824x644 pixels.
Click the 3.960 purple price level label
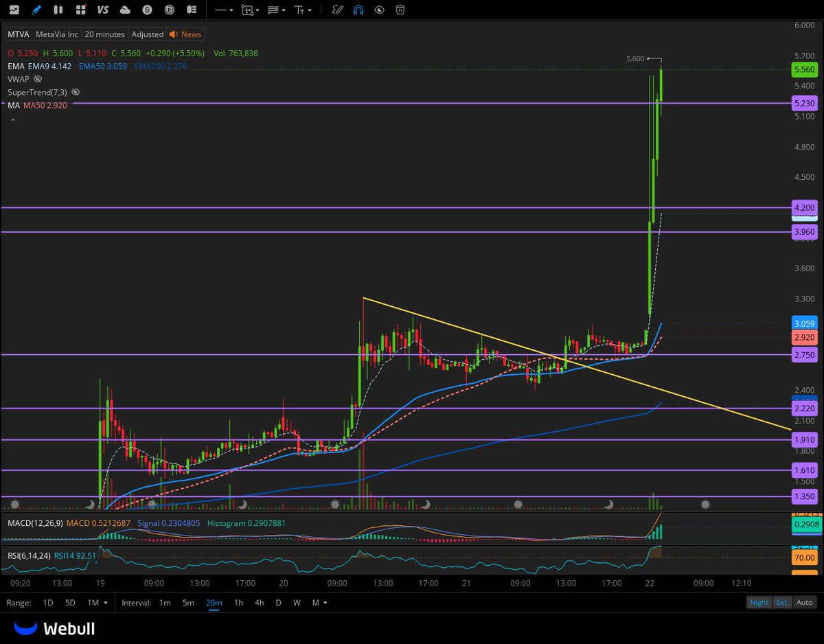point(804,232)
